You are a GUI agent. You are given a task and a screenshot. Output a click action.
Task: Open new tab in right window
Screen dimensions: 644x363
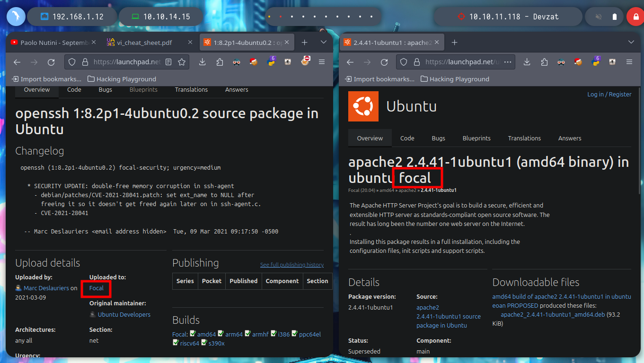[x=454, y=43]
